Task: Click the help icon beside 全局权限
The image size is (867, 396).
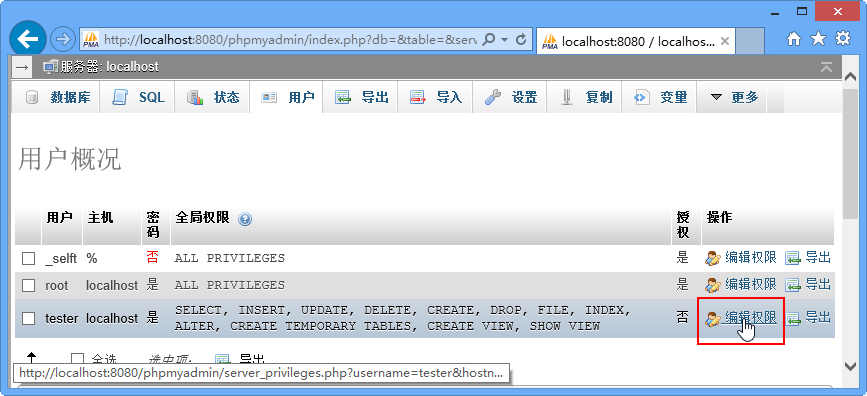Action: (245, 220)
